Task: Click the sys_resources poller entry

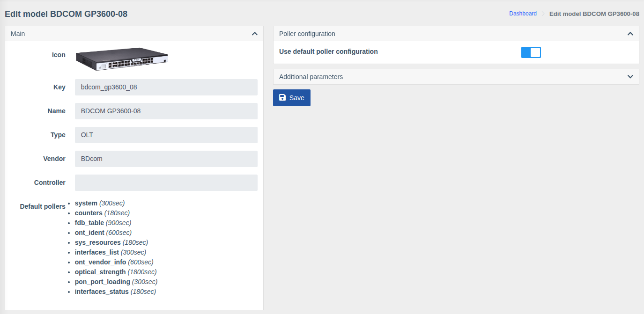Action: click(111, 242)
